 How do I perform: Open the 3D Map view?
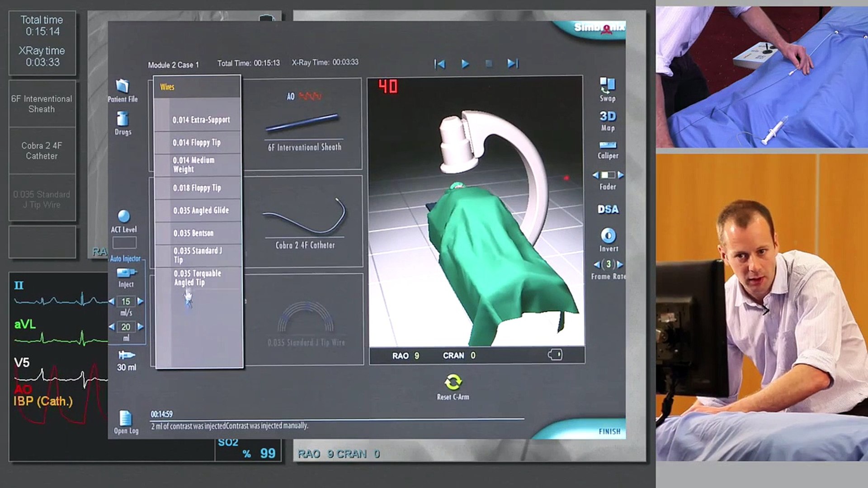[608, 120]
